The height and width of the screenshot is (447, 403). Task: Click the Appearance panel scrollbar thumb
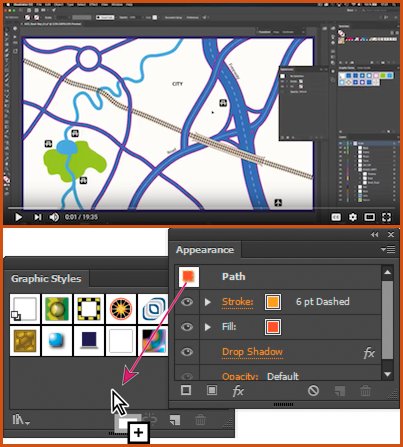(387, 320)
